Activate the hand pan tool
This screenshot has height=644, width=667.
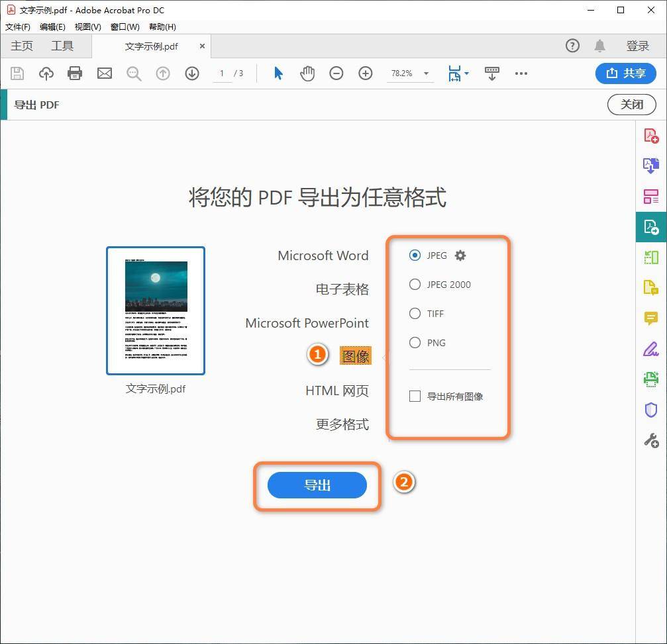pyautogui.click(x=307, y=73)
